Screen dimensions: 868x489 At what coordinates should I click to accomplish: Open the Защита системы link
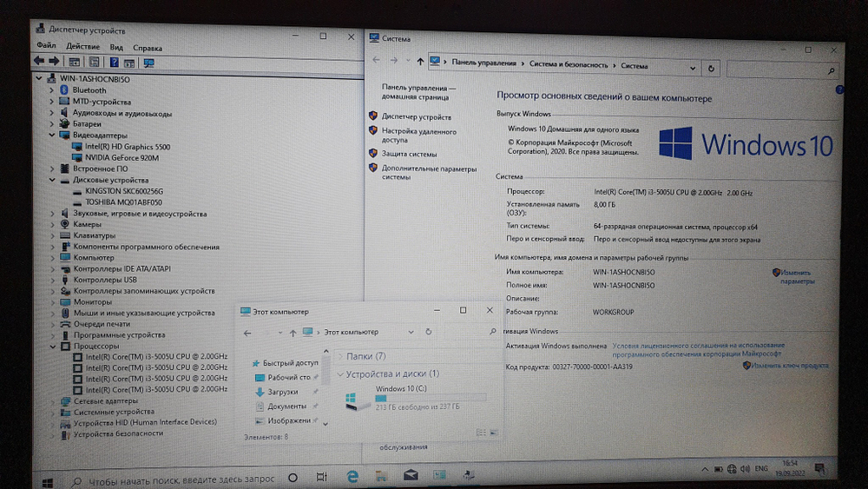pyautogui.click(x=409, y=154)
